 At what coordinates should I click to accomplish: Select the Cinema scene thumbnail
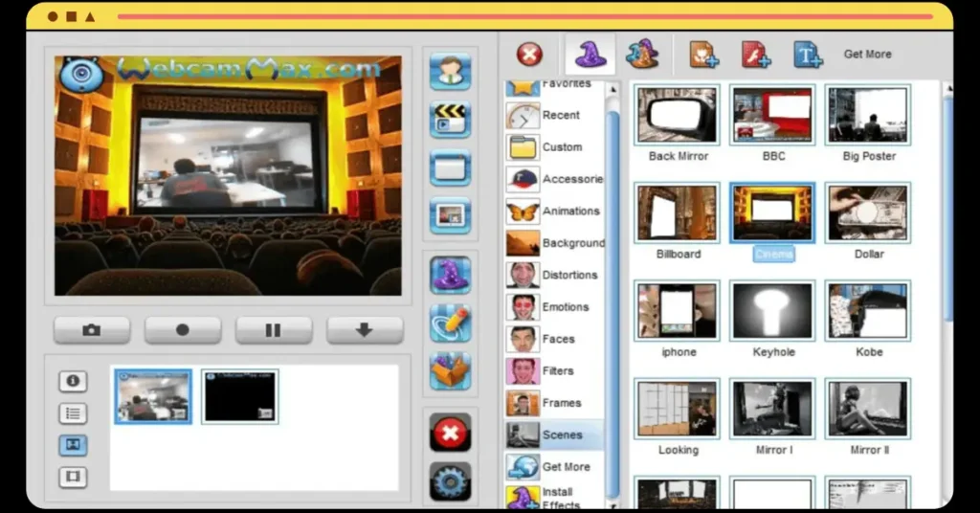[773, 213]
